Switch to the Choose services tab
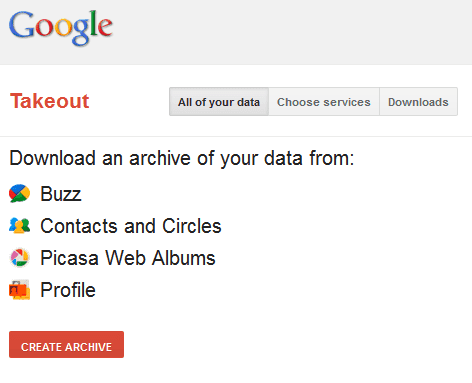 pyautogui.click(x=324, y=102)
